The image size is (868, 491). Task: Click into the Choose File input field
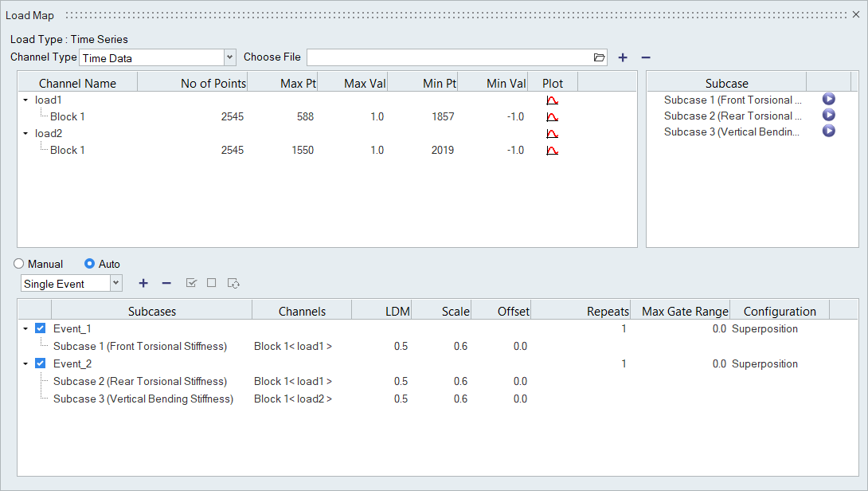pyautogui.click(x=448, y=57)
